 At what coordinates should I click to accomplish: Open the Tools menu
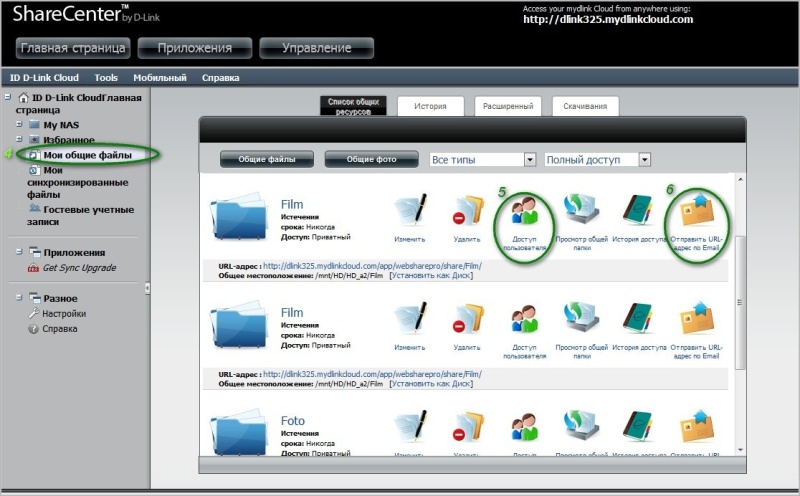[106, 78]
